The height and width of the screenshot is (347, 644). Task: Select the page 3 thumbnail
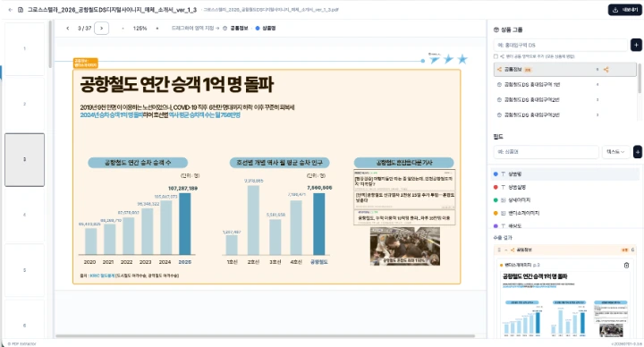pyautogui.click(x=25, y=159)
